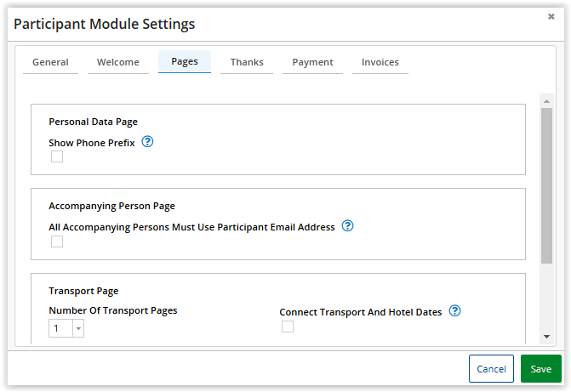Screen dimensions: 571x392
Task: Go to the Thanks tab
Action: coord(247,62)
